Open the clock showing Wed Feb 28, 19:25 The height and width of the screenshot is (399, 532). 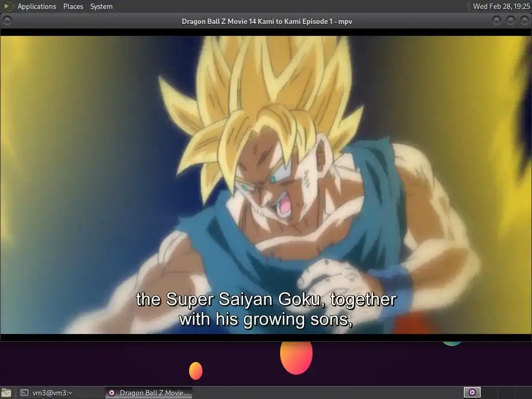501,6
